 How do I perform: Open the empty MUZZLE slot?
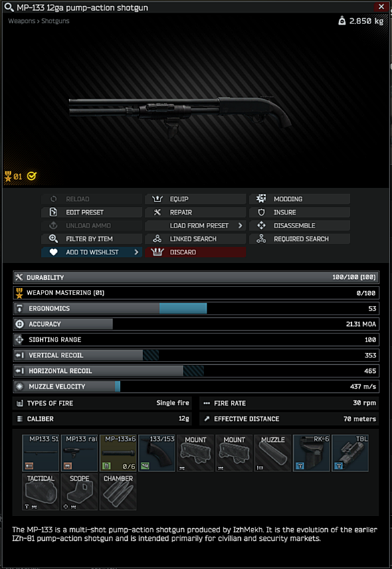tap(273, 453)
